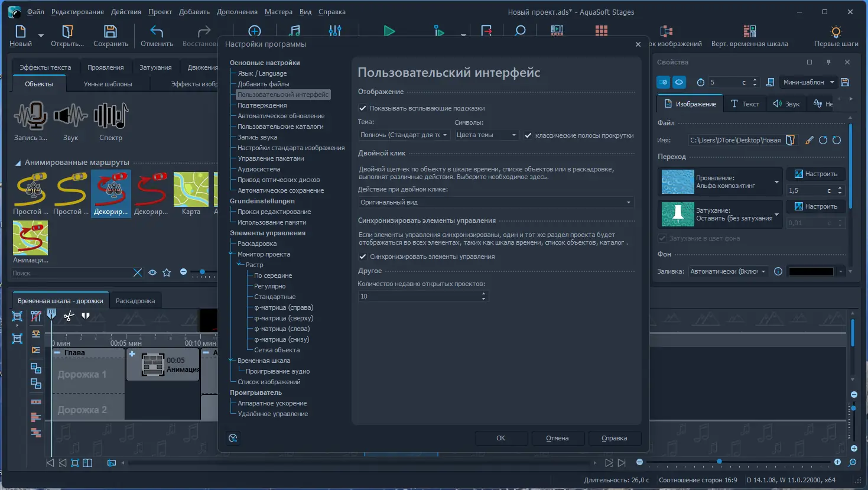868x490 pixels.
Task: Toggle the synchronize controls checkbox
Action: coord(363,257)
